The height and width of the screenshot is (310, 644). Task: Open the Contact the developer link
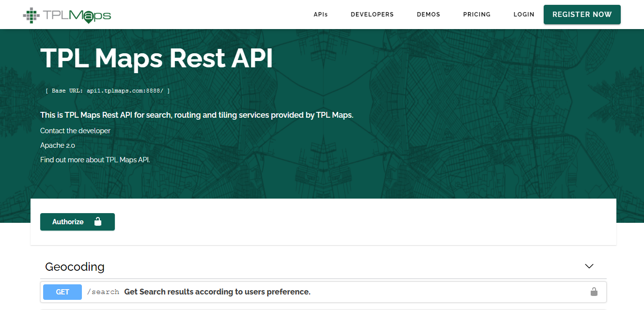(x=75, y=130)
